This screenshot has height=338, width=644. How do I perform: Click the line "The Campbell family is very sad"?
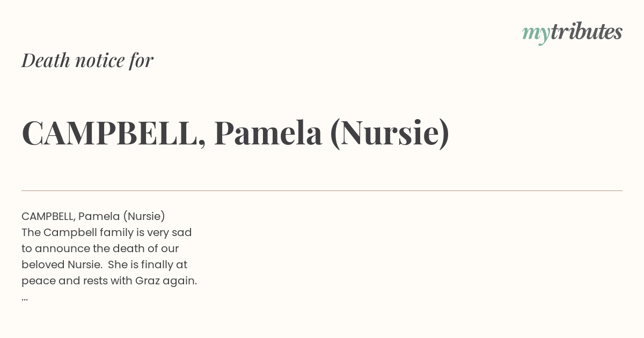pos(106,232)
